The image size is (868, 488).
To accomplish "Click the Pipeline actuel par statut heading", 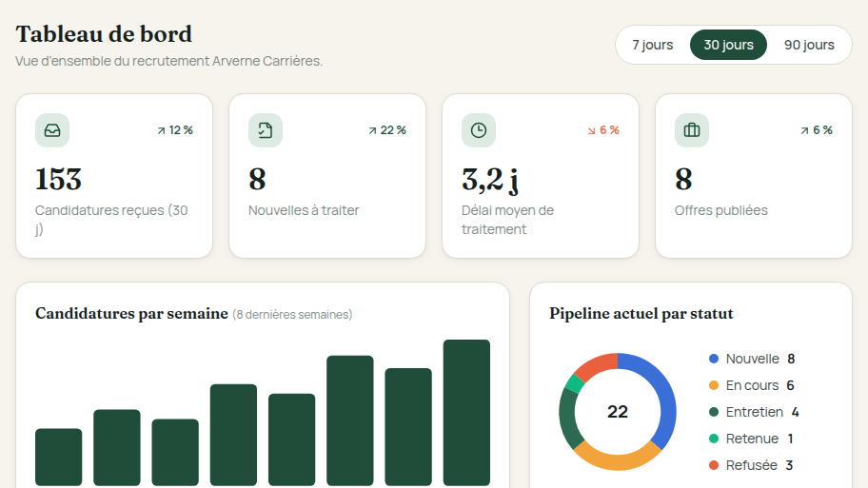I will 641,314.
